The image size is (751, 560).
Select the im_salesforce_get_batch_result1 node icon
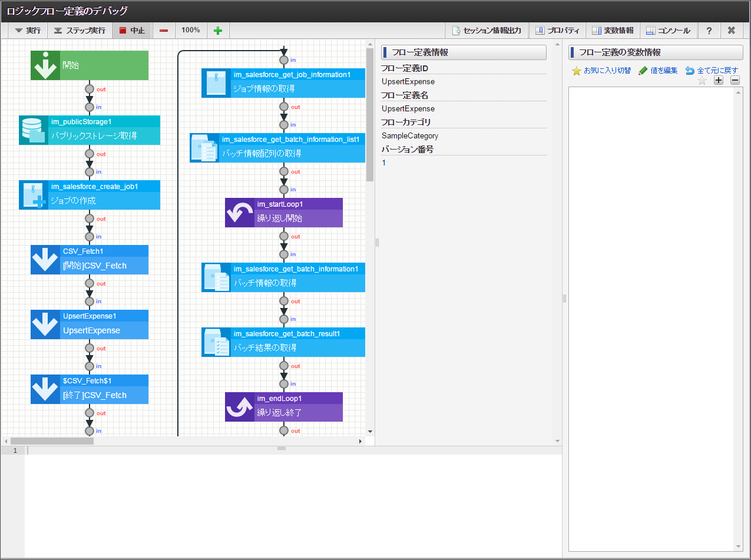[x=216, y=342]
